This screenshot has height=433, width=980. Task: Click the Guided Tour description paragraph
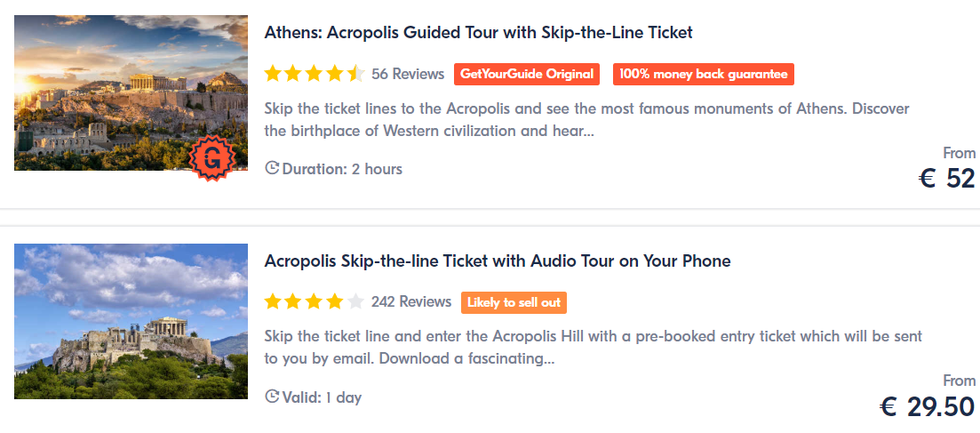[586, 120]
